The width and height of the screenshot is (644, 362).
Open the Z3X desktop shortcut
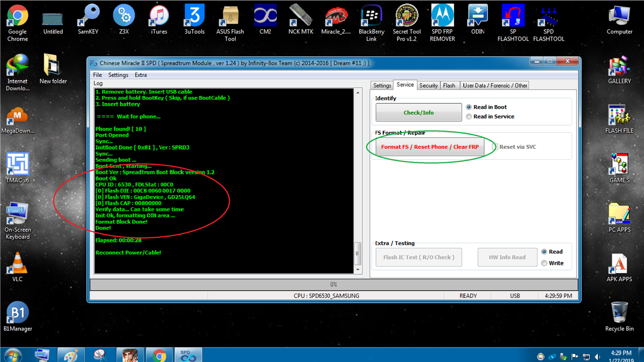pos(124,20)
